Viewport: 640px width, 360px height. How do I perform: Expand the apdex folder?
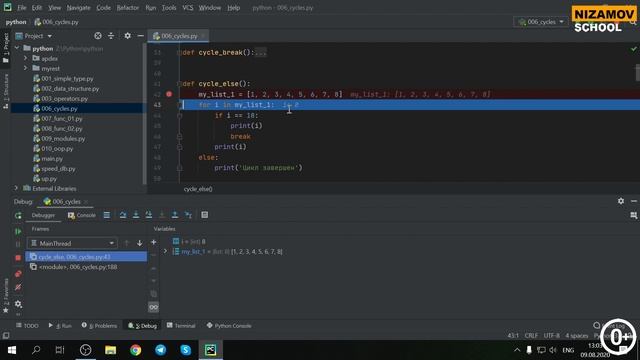click(25, 58)
